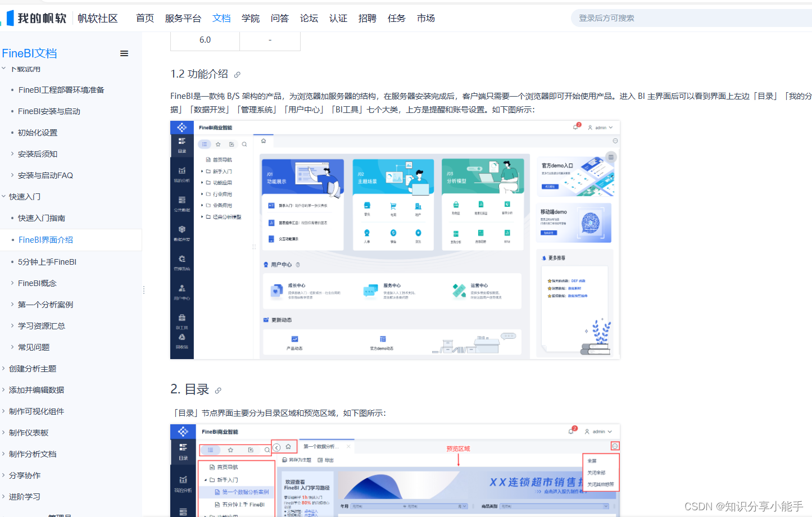Open FineBI安装与启动 article
Screen dimensions: 812x517
pyautogui.click(x=49, y=111)
